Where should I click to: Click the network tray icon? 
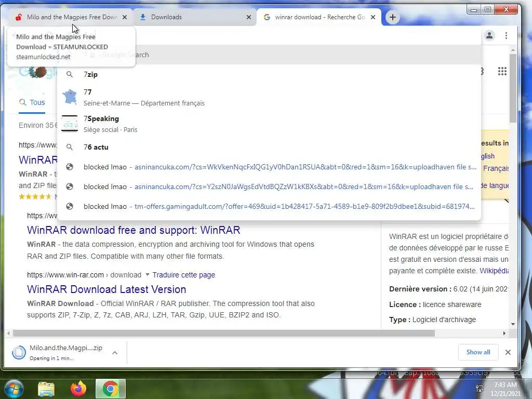[x=480, y=389]
